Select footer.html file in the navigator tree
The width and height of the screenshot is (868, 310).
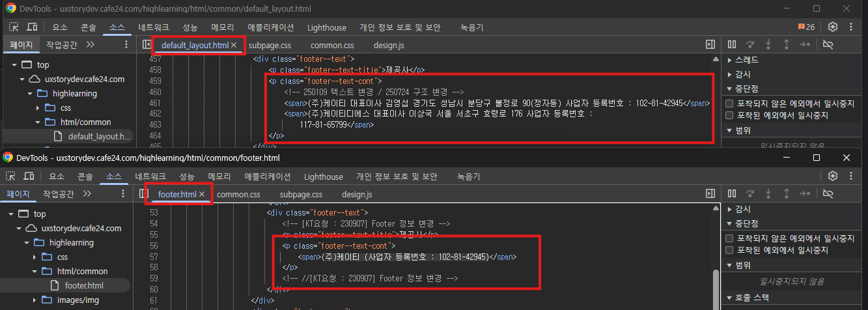pyautogui.click(x=84, y=285)
